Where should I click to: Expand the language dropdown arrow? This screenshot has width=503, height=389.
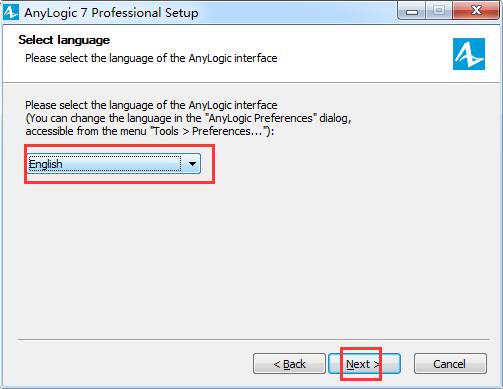pos(192,164)
